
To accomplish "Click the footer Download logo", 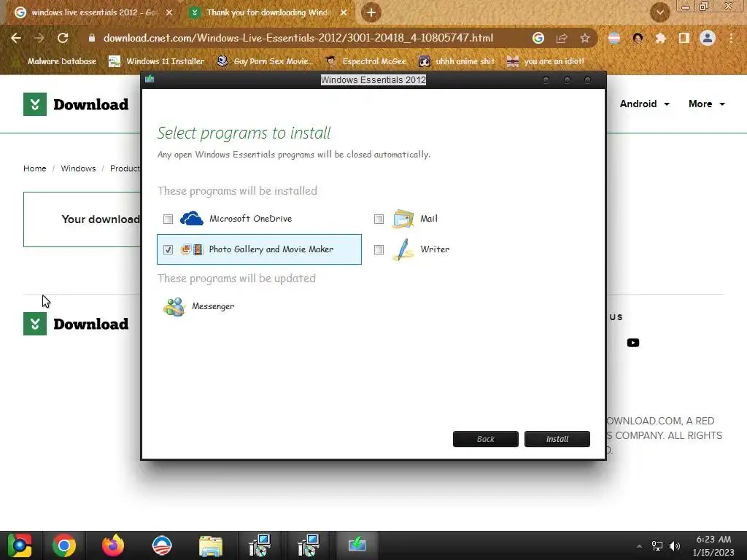I will (76, 324).
